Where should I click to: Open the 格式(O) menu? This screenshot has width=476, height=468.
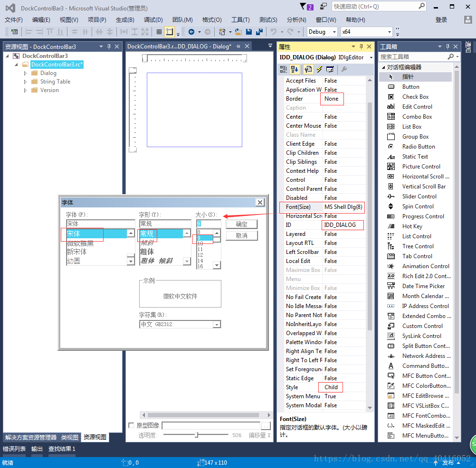212,20
